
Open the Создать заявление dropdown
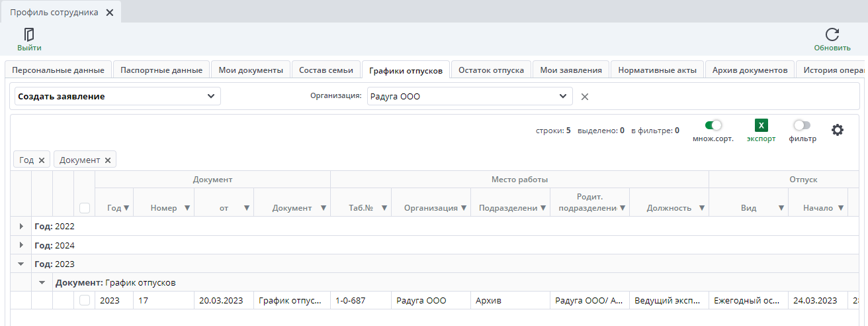tap(118, 96)
